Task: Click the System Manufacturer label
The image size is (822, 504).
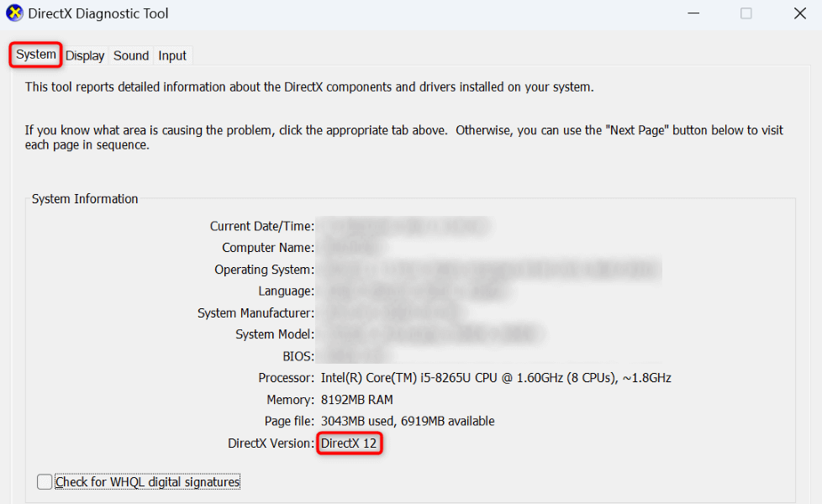Action: pyautogui.click(x=256, y=313)
